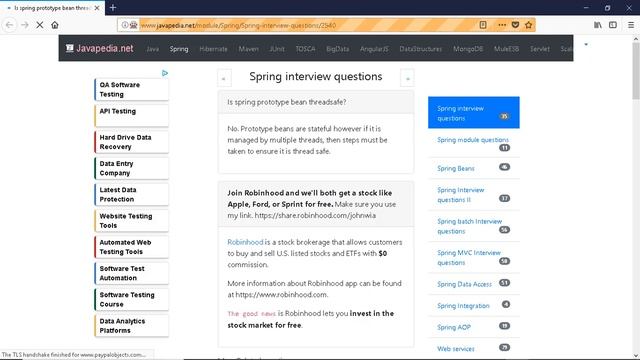
Task: Open Web services category
Action: (473, 349)
